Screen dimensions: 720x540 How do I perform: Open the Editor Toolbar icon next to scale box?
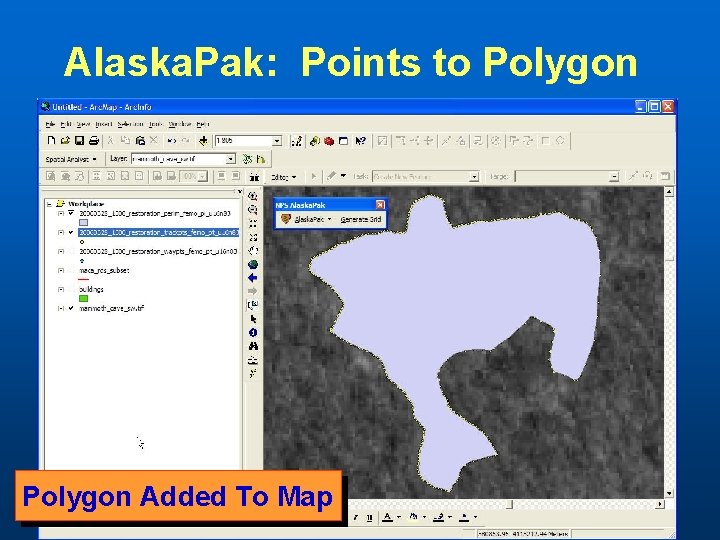pos(297,141)
